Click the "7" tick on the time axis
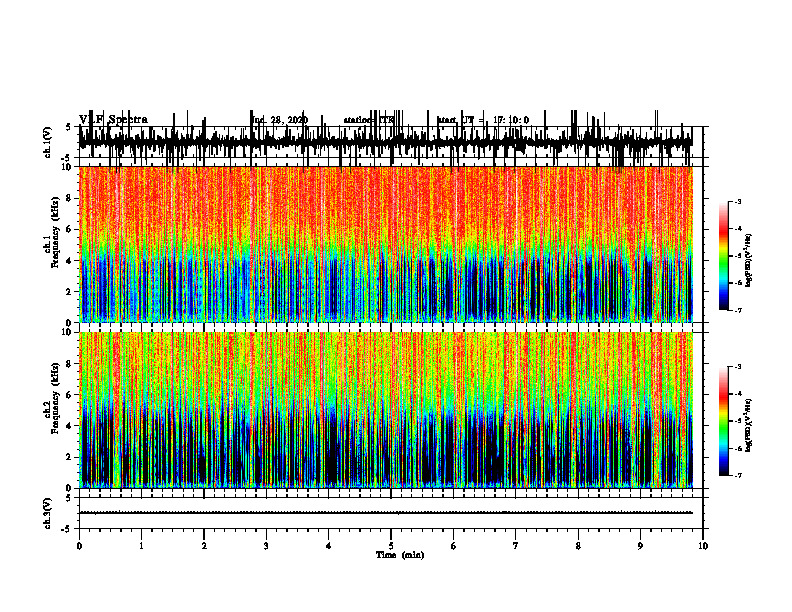 click(516, 546)
